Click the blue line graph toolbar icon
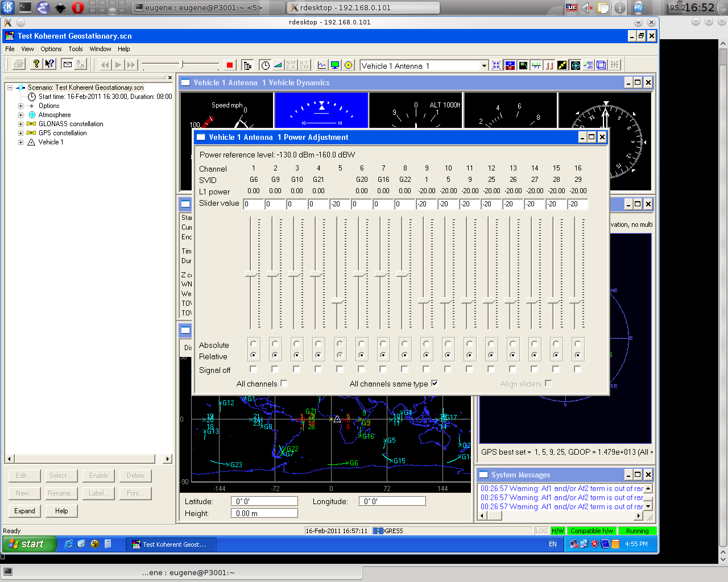 [322, 65]
